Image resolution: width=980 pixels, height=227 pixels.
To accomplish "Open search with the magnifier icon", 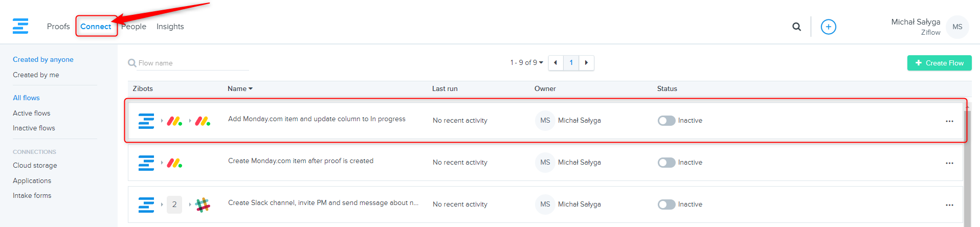I will [x=796, y=27].
